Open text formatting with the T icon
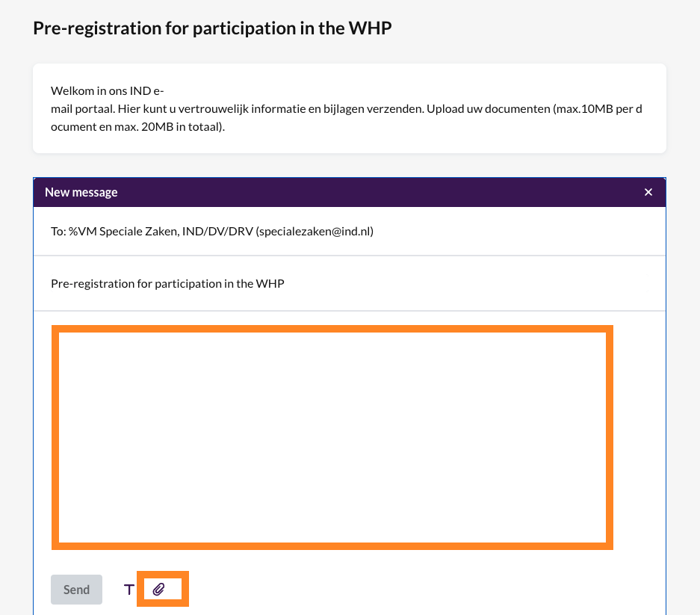The image size is (700, 615). click(x=129, y=590)
